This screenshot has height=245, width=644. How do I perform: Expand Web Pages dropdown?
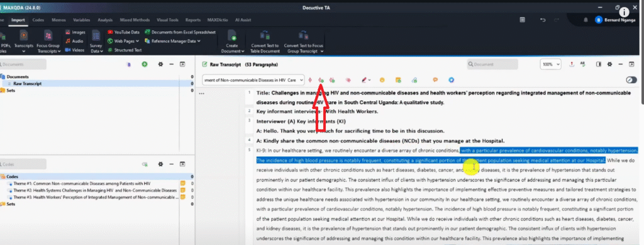click(x=137, y=41)
